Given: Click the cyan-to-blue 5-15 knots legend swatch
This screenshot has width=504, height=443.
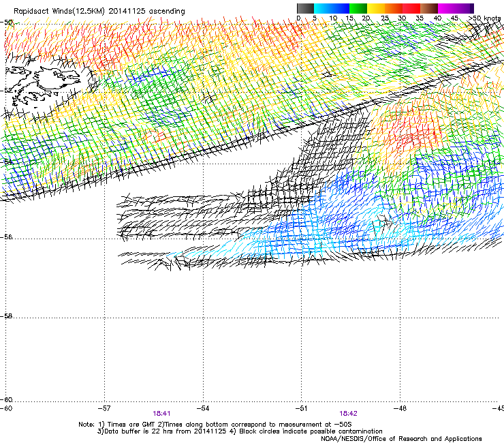Looking at the screenshot, I should 332,8.
